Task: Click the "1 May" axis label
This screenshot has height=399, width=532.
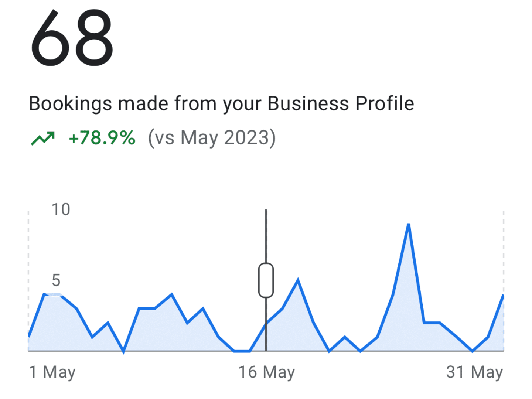Action: (x=52, y=372)
